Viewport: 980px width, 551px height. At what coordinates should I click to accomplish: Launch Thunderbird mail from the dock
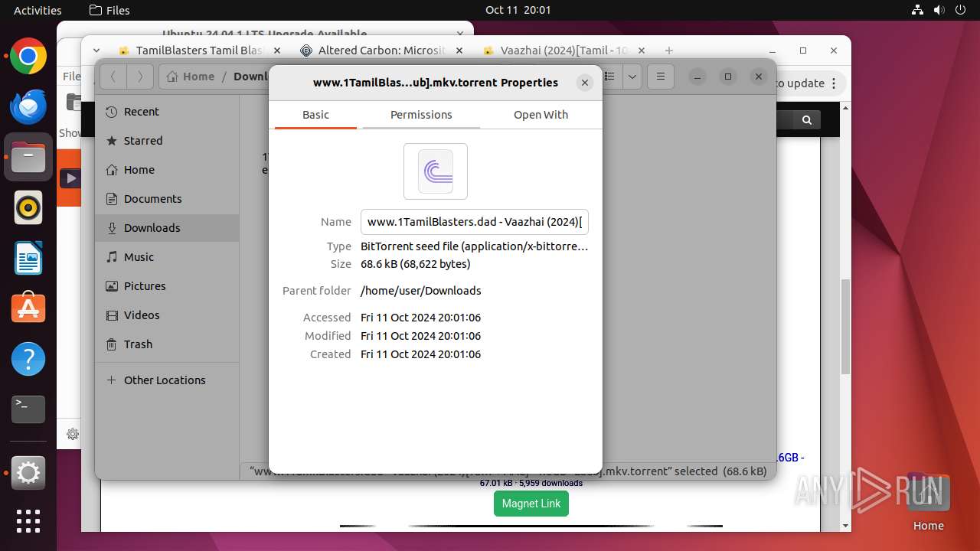[x=28, y=107]
